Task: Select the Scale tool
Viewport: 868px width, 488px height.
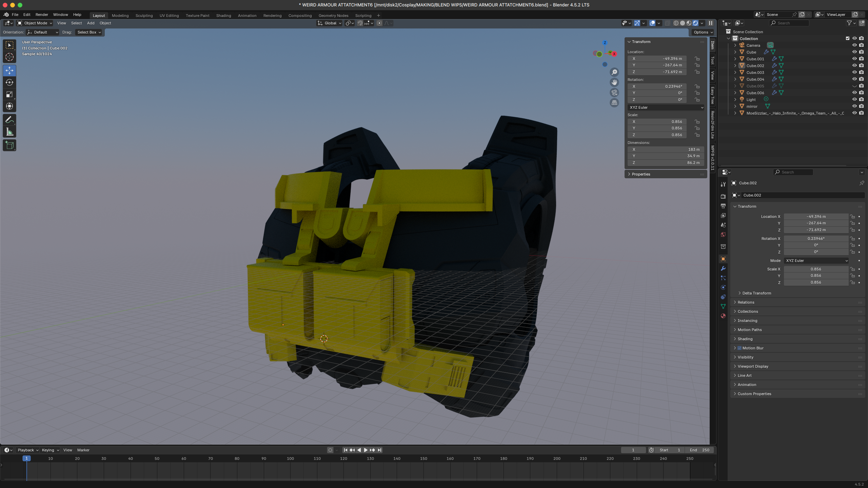Action: point(9,95)
